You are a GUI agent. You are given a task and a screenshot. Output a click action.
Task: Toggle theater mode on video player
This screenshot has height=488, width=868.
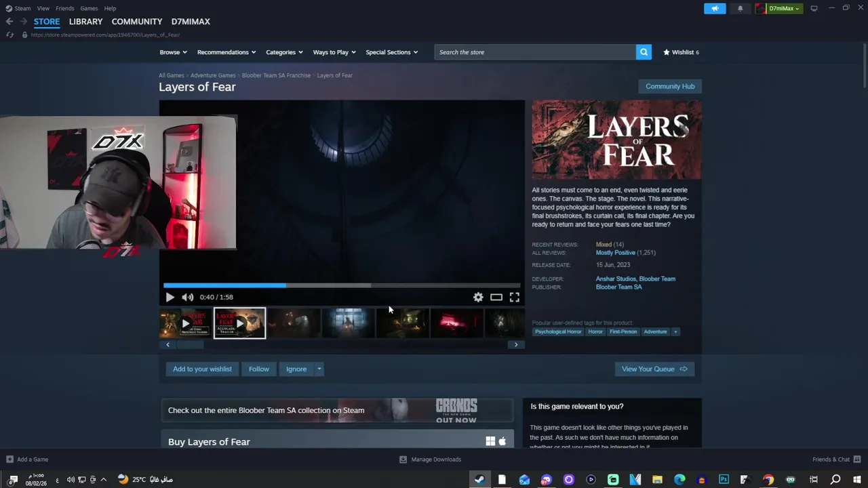tap(496, 297)
